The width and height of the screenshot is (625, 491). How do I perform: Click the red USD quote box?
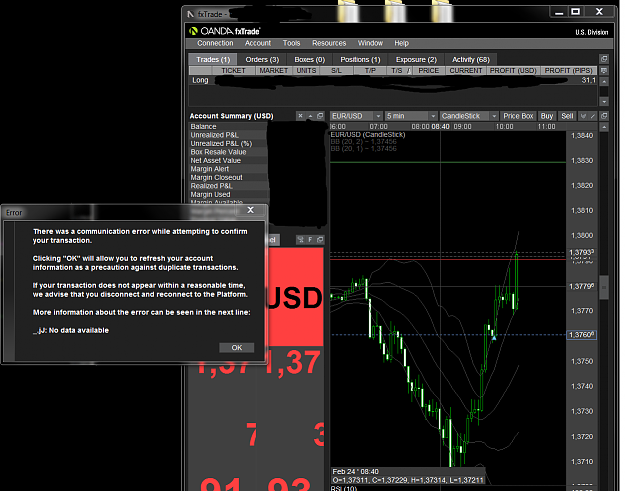point(295,297)
